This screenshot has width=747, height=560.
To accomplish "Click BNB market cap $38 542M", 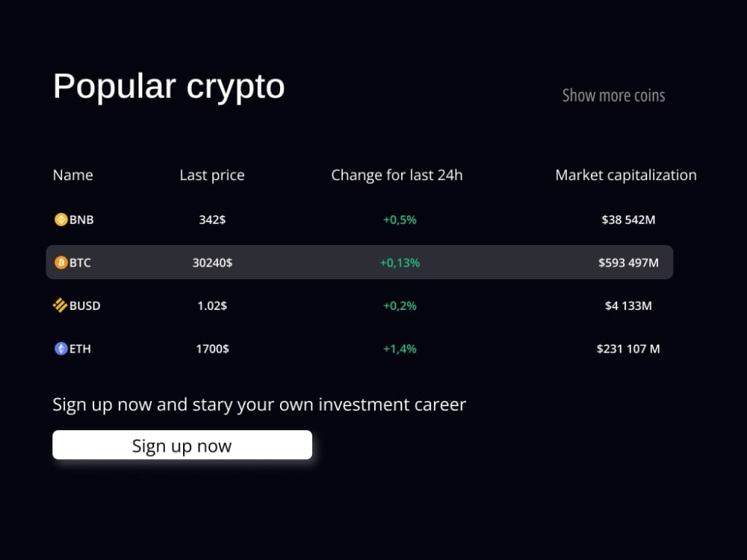I will click(x=628, y=220).
